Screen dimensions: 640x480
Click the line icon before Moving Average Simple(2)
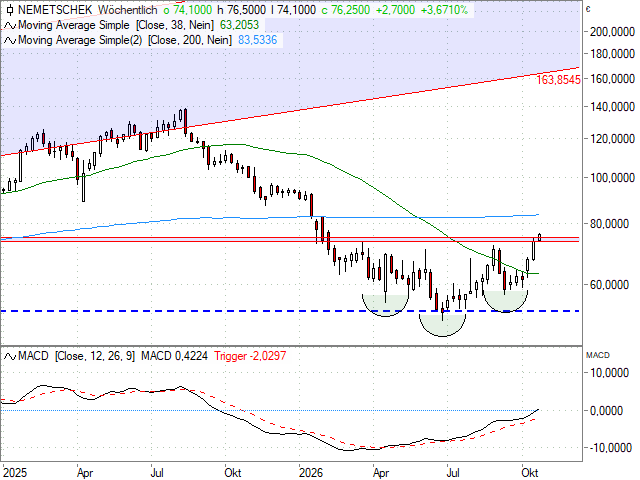[10, 40]
